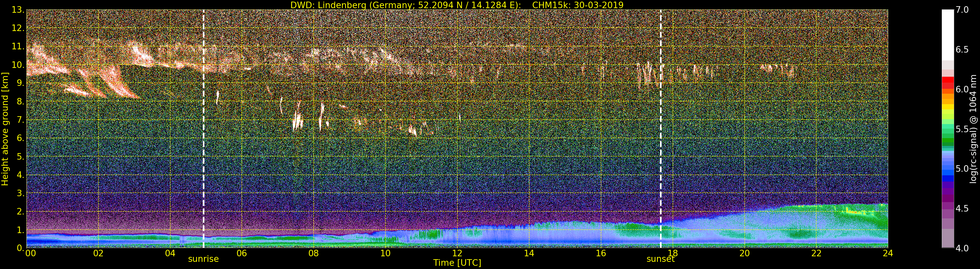Click the '1.' tick on the height axis

(20, 229)
